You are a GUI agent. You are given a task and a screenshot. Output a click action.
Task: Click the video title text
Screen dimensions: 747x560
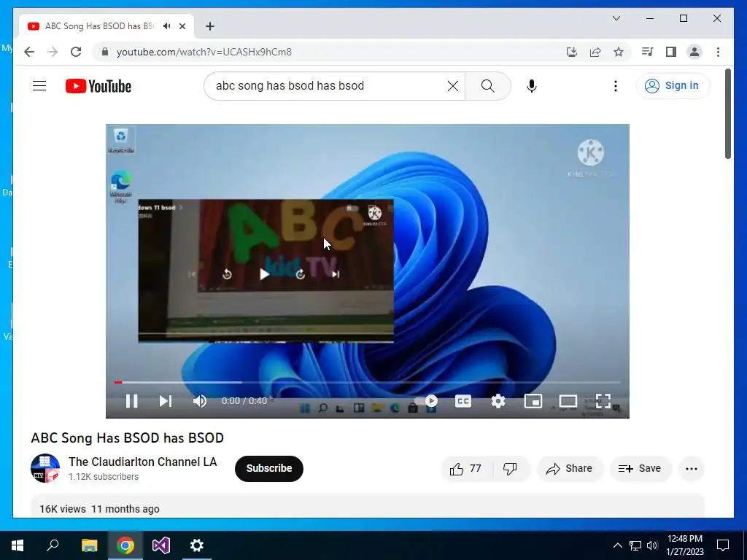pos(127,437)
